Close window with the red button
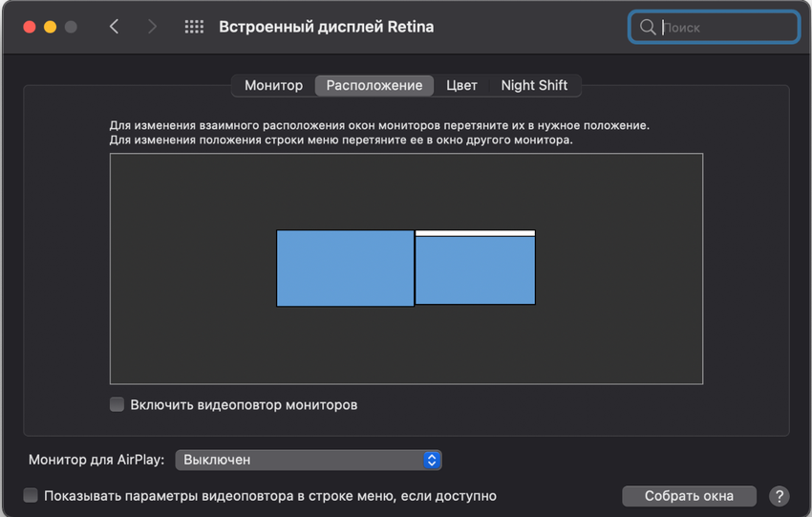Screen dimensions: 812x517 (x=30, y=27)
